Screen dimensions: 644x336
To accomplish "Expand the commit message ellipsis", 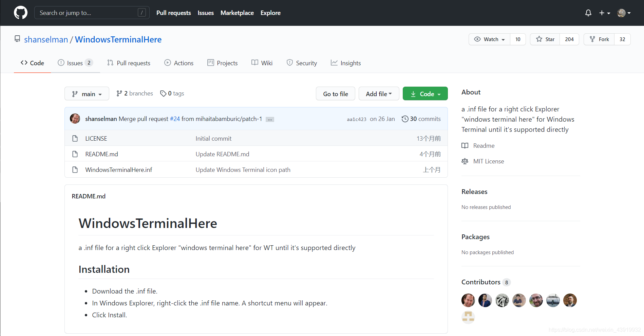I will [270, 119].
